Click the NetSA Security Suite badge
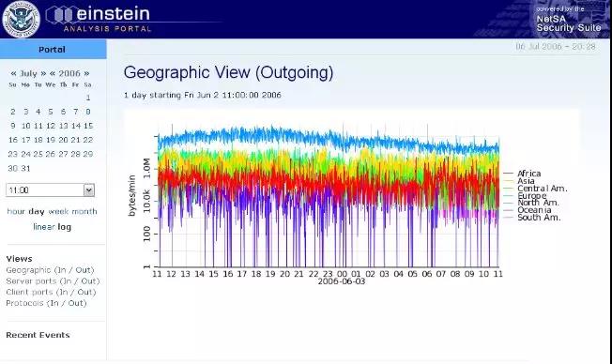Image resolution: width=612 pixels, height=364 pixels. (x=567, y=20)
